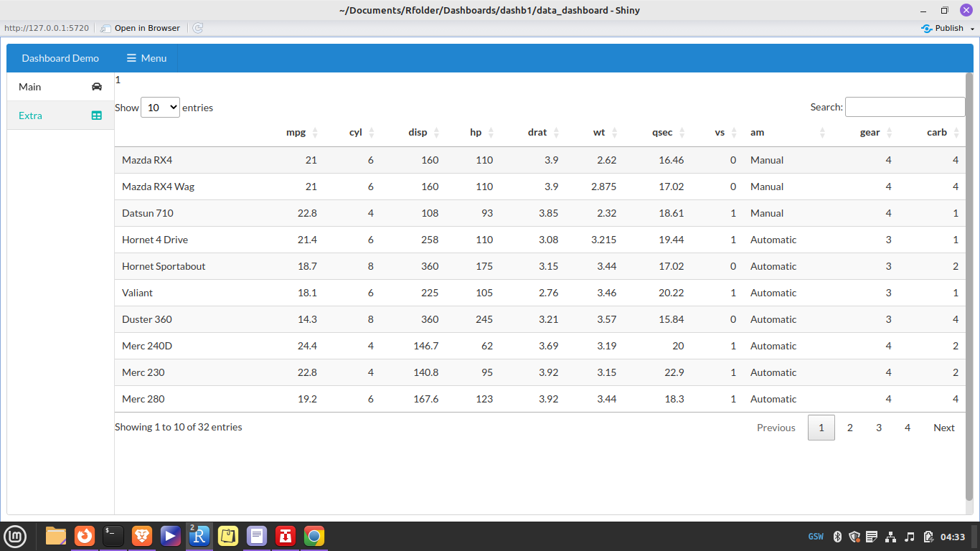Switch to the Extra sidebar tab
The height and width of the screenshot is (551, 980).
click(x=29, y=115)
